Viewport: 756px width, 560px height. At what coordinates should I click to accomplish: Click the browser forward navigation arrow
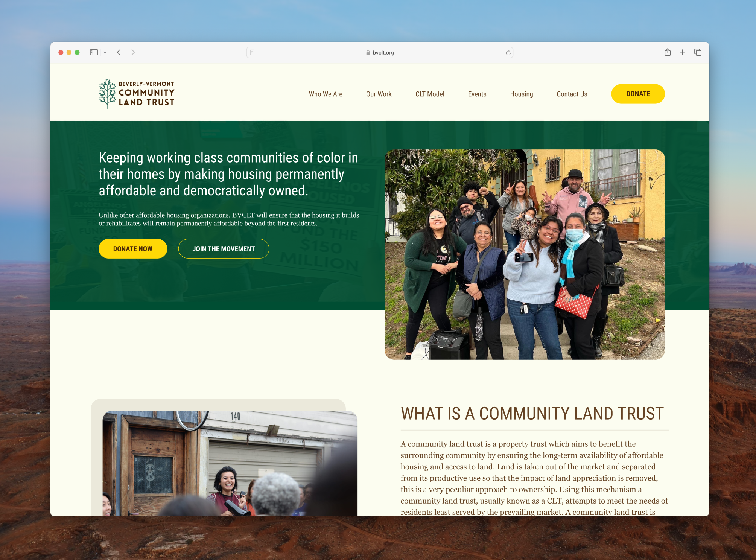(133, 52)
